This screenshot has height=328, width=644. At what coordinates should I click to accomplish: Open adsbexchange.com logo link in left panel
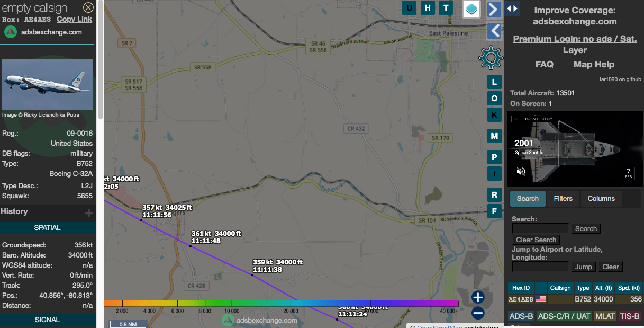pyautogui.click(x=43, y=32)
